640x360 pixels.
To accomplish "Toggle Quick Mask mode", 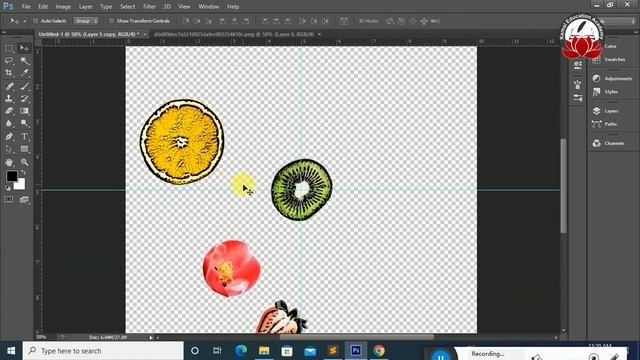I will pyautogui.click(x=9, y=199).
